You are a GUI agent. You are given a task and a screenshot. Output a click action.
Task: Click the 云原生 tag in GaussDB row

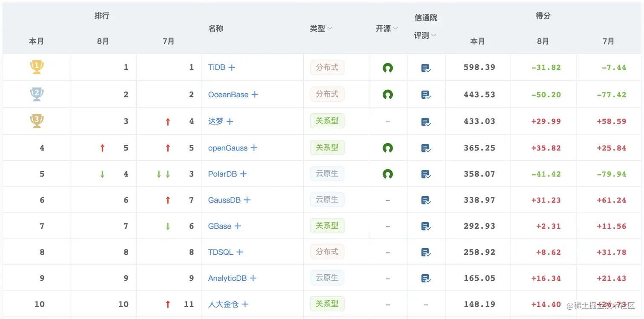coord(327,199)
